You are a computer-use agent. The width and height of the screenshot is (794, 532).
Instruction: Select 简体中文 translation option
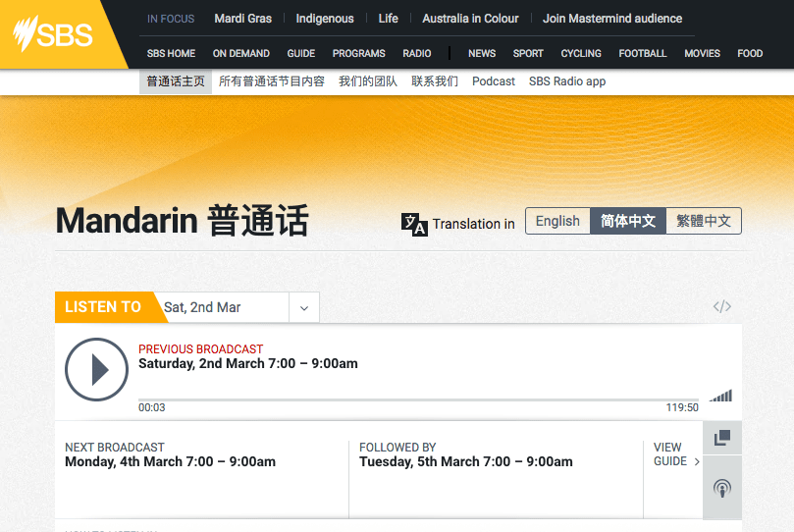click(628, 221)
